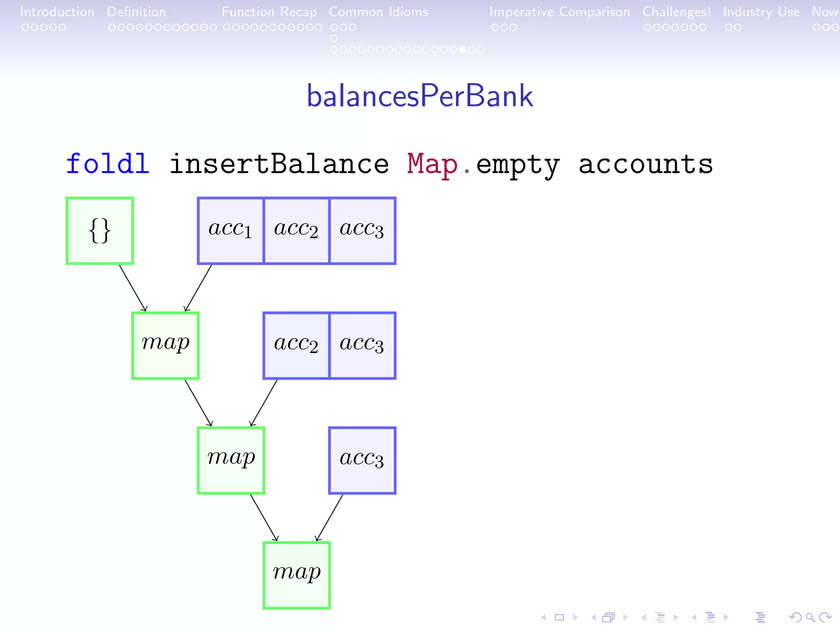This screenshot has width=840, height=630.
Task: Click the search magnifier navigation icon
Action: (810, 617)
